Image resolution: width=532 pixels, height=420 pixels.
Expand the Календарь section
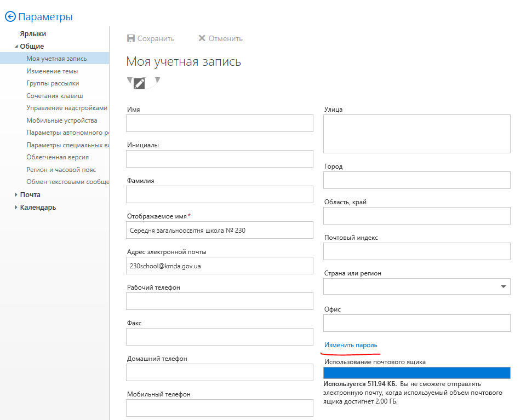(16, 208)
